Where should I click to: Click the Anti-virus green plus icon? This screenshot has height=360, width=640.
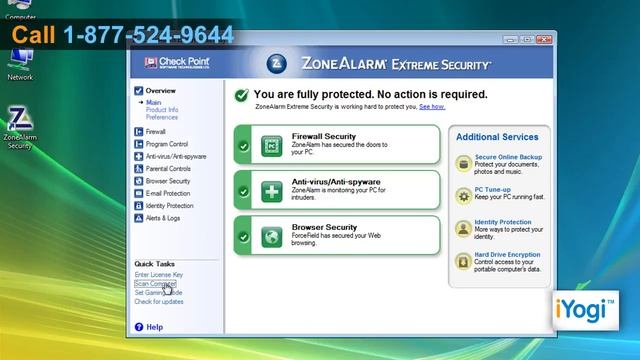point(271,191)
